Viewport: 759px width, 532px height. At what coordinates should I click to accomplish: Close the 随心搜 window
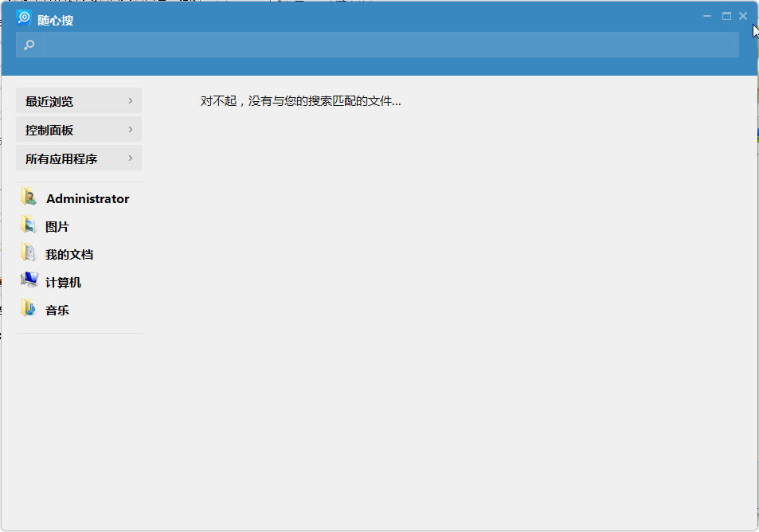pos(743,16)
